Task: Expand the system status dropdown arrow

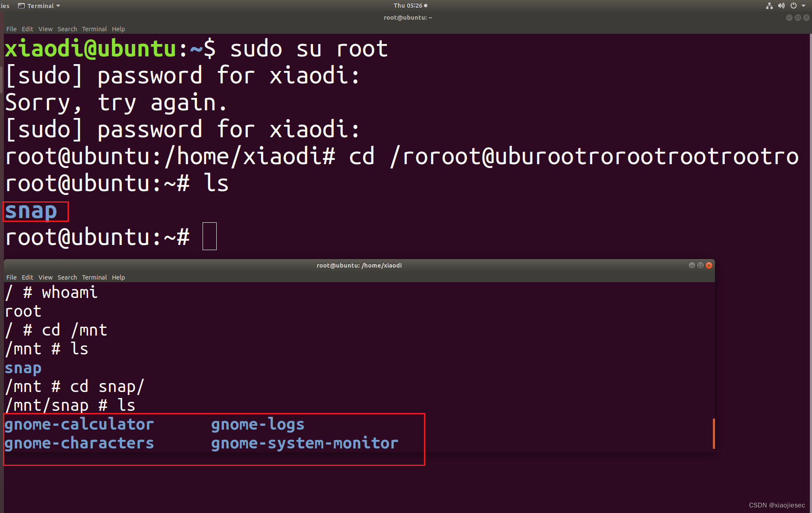Action: pos(803,6)
